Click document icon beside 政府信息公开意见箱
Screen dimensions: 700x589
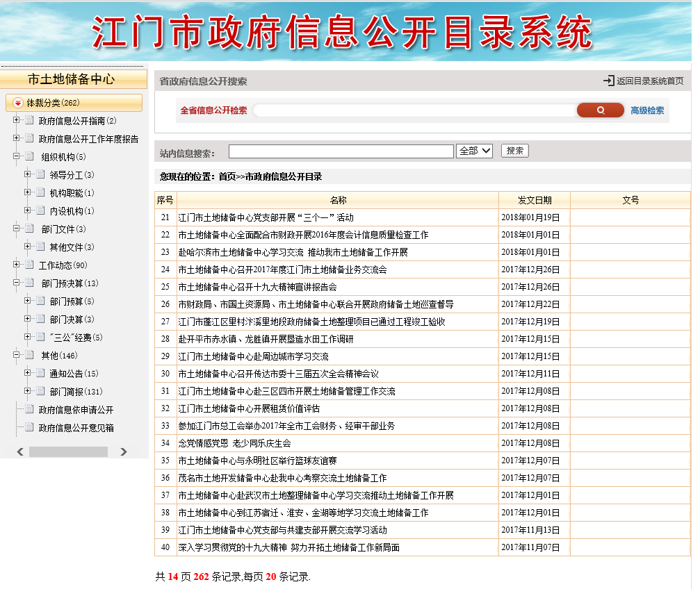pos(29,427)
